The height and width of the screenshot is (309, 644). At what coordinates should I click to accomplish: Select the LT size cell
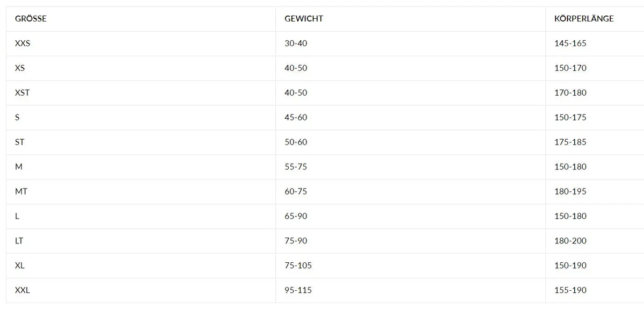pos(19,241)
